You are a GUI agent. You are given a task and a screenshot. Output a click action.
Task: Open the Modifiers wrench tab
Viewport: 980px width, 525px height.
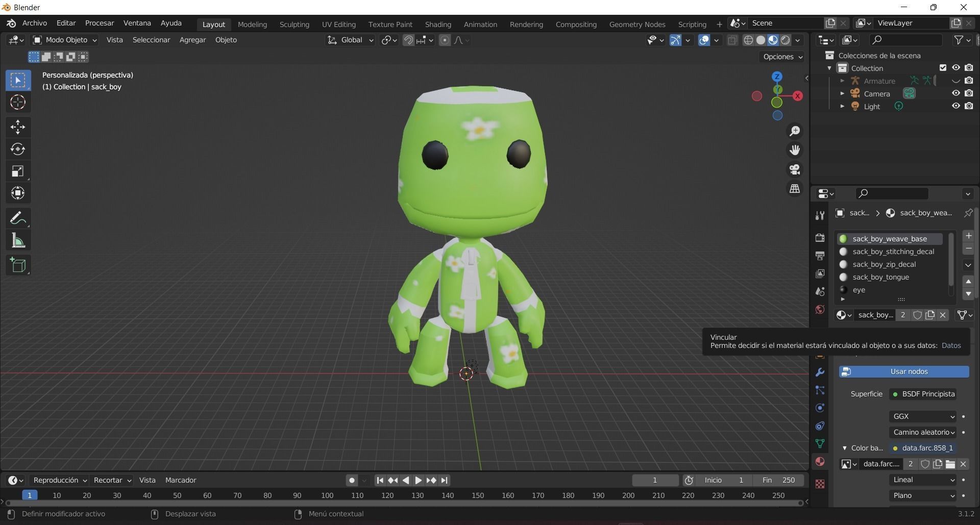820,372
